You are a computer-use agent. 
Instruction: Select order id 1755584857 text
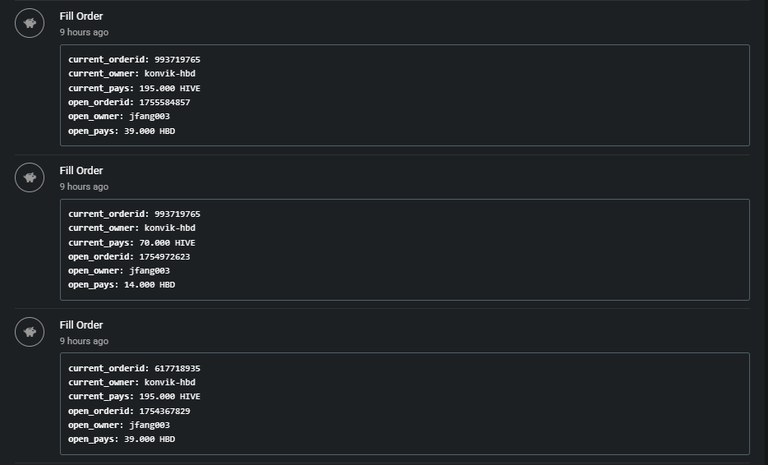[165, 102]
